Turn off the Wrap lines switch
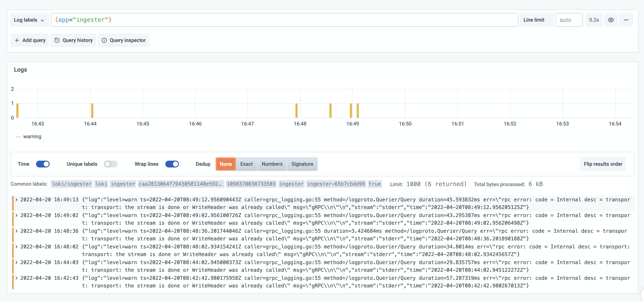 pos(172,164)
